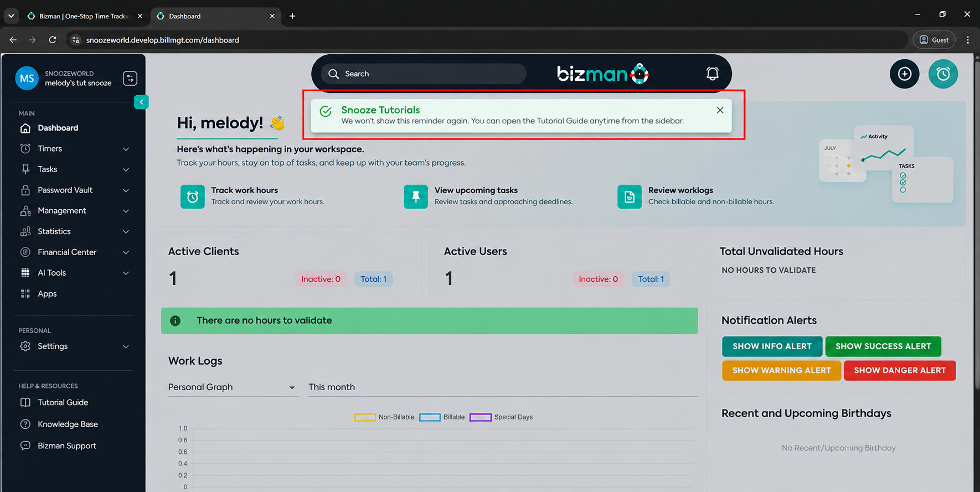Expand the Management menu chevron

point(126,211)
